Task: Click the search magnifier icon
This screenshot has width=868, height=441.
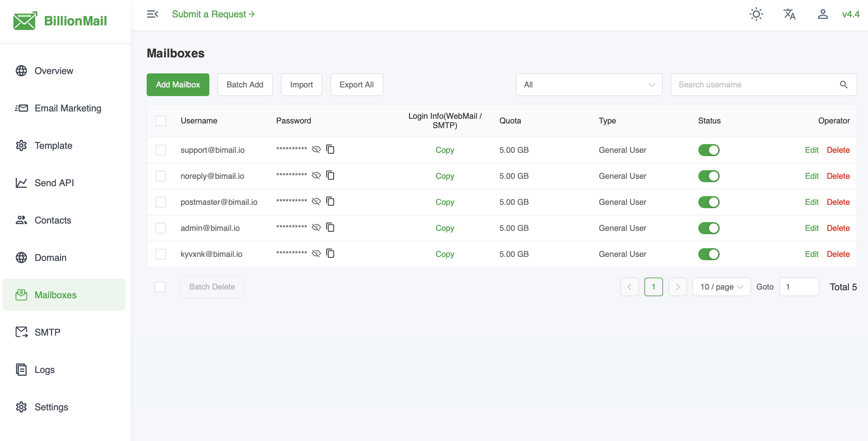Action: (x=843, y=85)
